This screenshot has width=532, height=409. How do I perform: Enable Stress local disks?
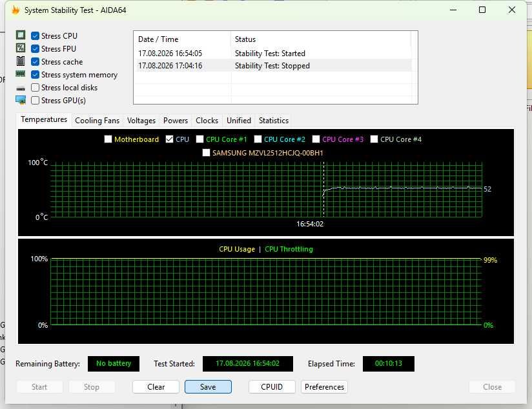35,87
